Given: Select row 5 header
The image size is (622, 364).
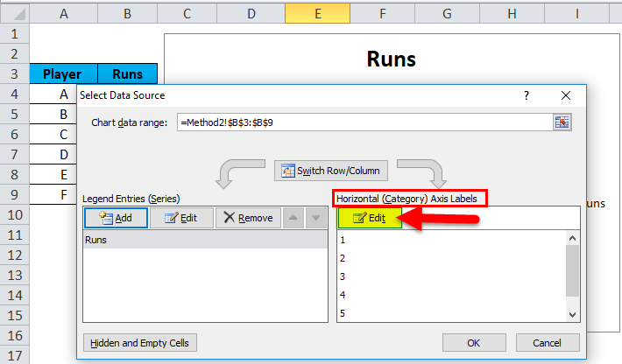Looking at the screenshot, I should [15, 114].
